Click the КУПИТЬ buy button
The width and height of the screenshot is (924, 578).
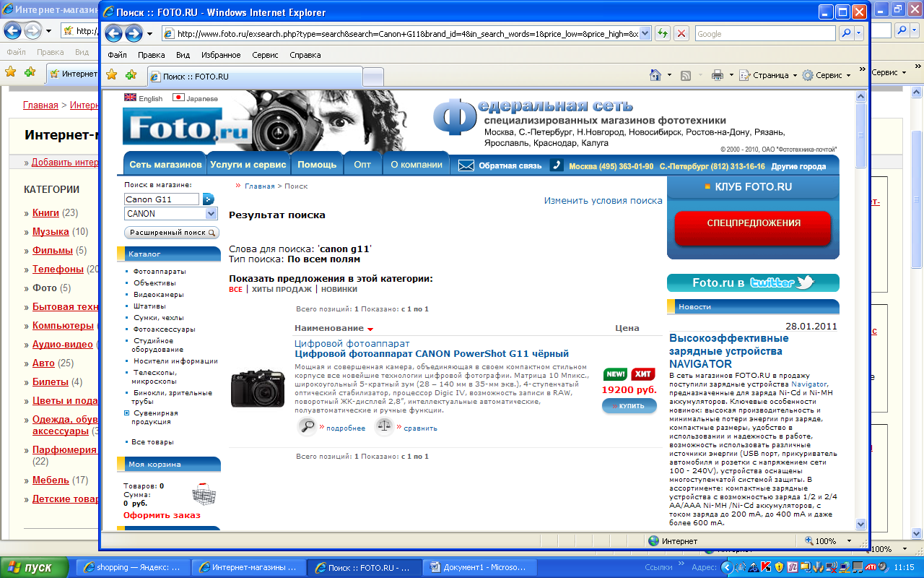pyautogui.click(x=629, y=406)
